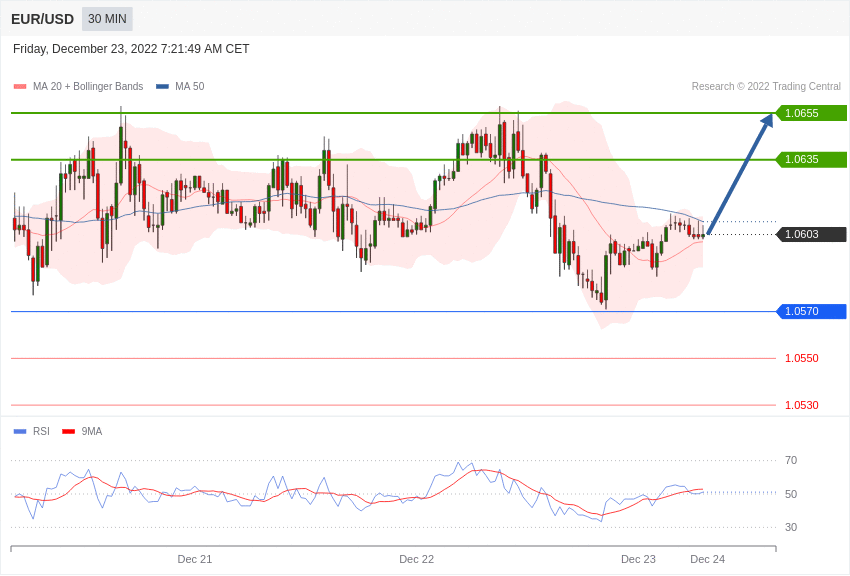Click the 1.0655 green resistance price tag

pos(811,113)
